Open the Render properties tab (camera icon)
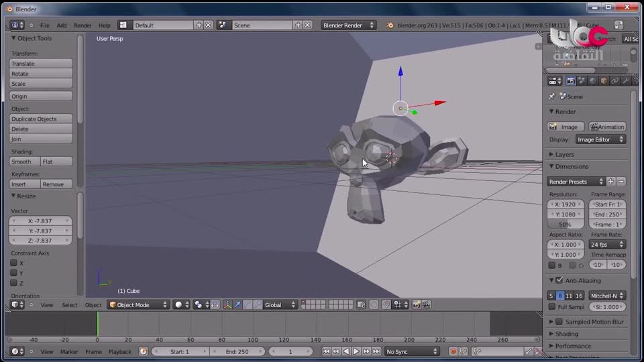 point(570,81)
